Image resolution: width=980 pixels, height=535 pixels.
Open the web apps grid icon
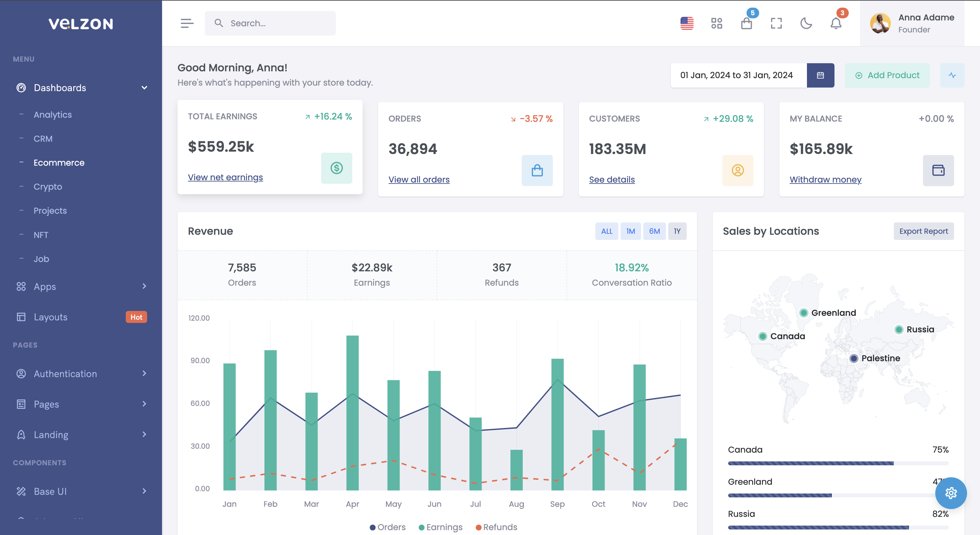pos(716,23)
